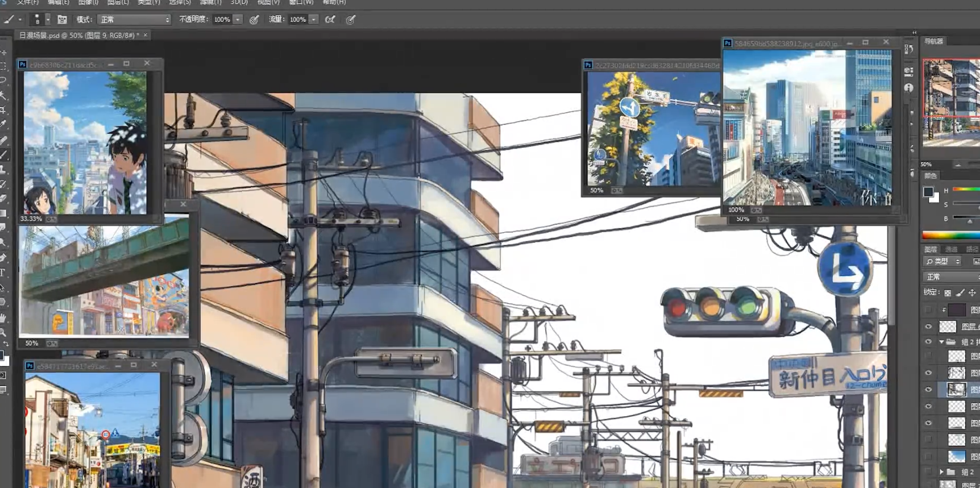The height and width of the screenshot is (488, 980).
Task: Click the brush tool preset icon
Action: click(9, 20)
